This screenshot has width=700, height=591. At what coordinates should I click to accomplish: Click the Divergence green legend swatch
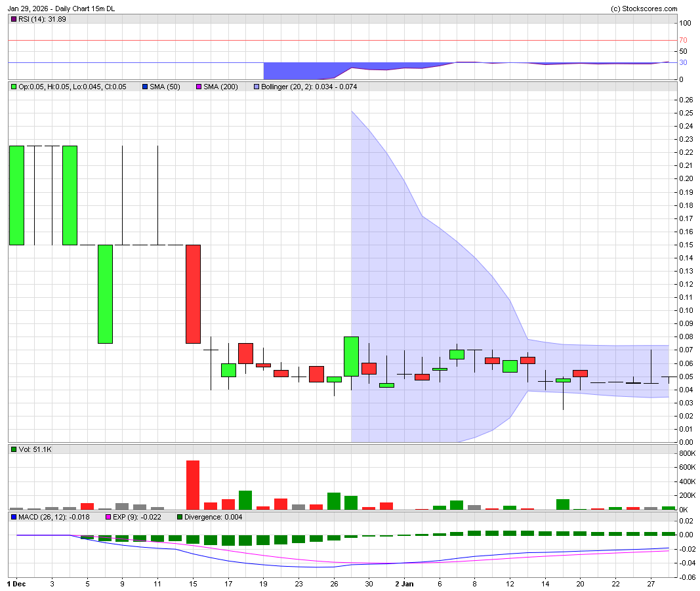click(180, 517)
